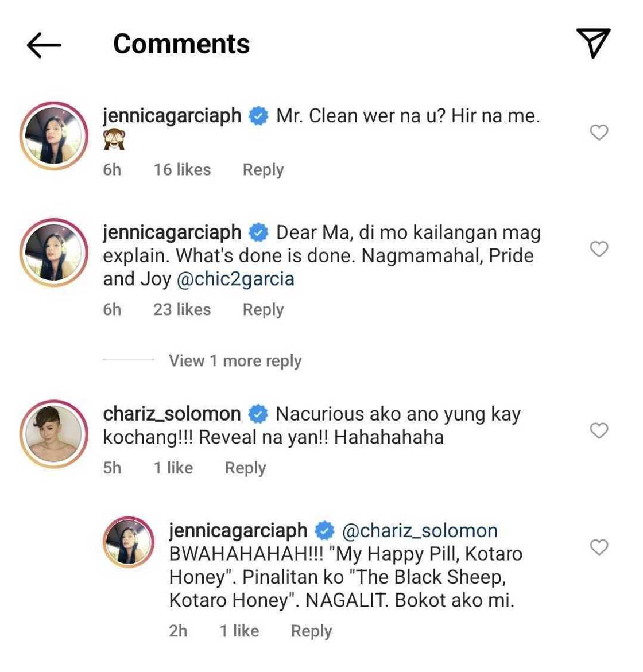Open the @chic2garcia mention link
Screen dimensions: 643x672
(x=235, y=279)
